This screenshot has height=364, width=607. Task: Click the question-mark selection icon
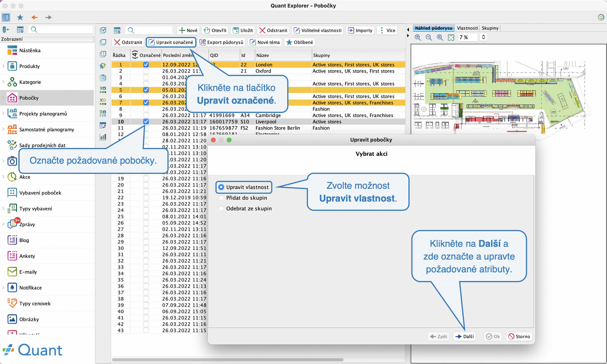pyautogui.click(x=103, y=54)
